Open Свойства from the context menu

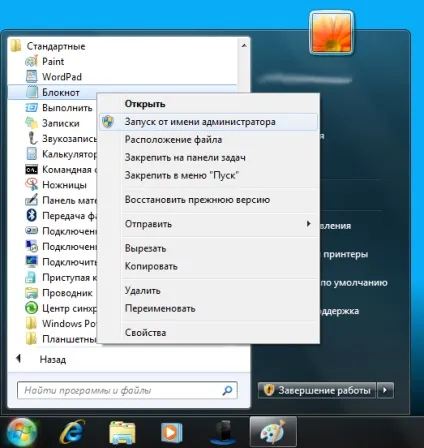pyautogui.click(x=145, y=332)
